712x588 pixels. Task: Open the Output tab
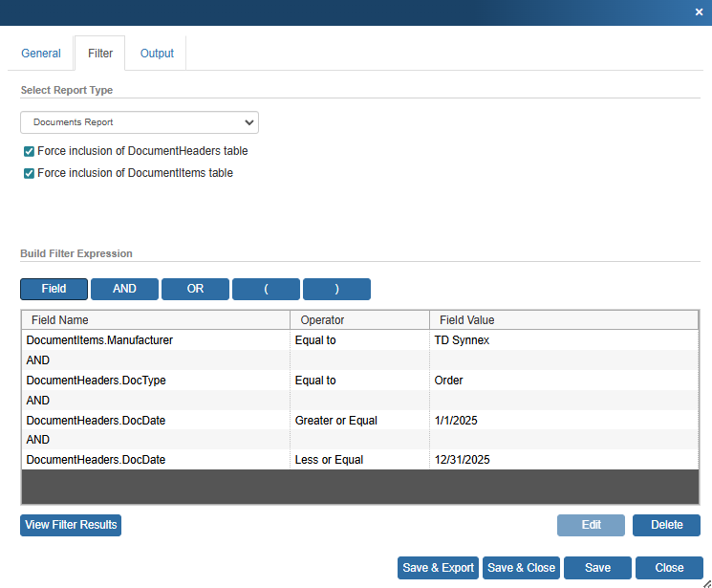157,54
